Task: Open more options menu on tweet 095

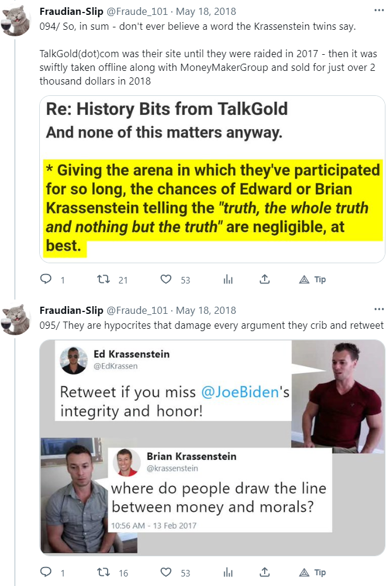Action: tap(379, 309)
